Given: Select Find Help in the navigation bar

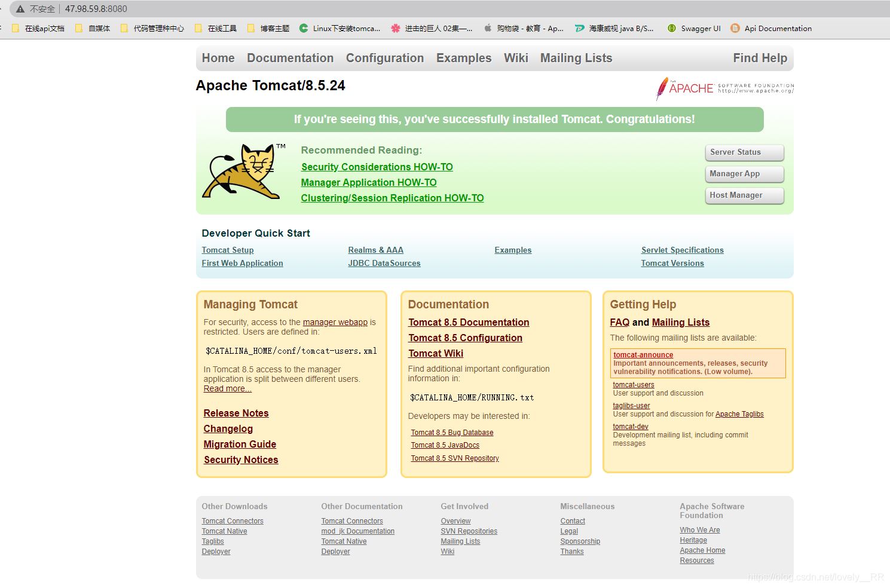Looking at the screenshot, I should pos(760,58).
